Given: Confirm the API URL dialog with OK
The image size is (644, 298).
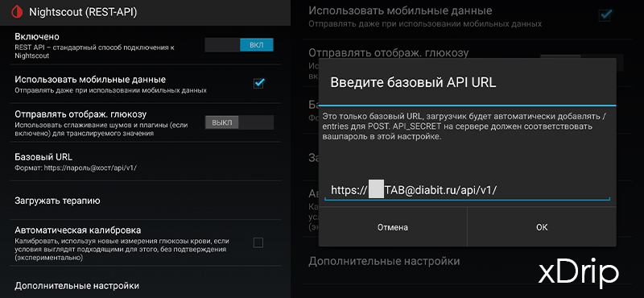Looking at the screenshot, I should [542, 227].
